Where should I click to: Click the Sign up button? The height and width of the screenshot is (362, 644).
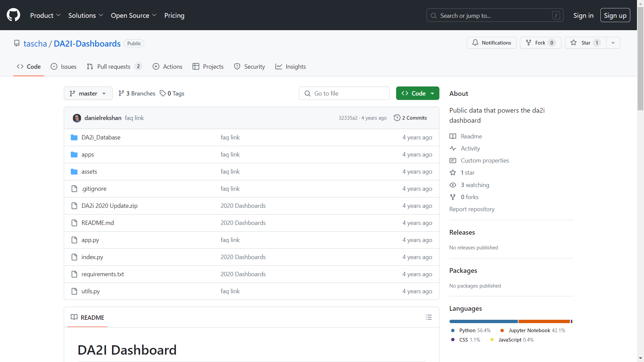(615, 15)
